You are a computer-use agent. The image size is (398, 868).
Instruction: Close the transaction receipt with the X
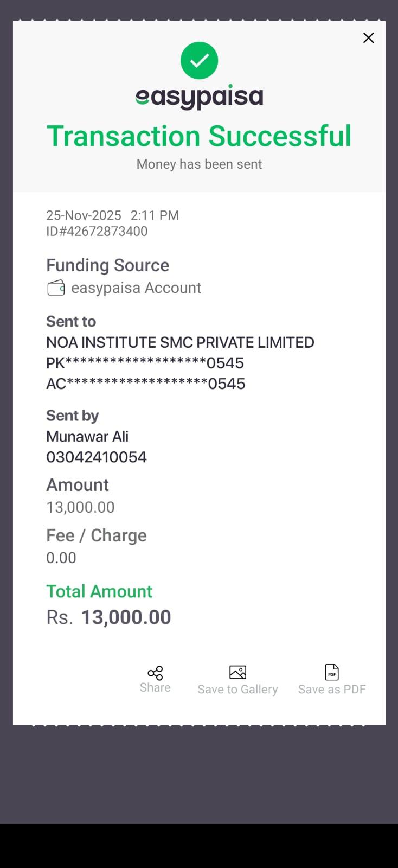point(368,38)
